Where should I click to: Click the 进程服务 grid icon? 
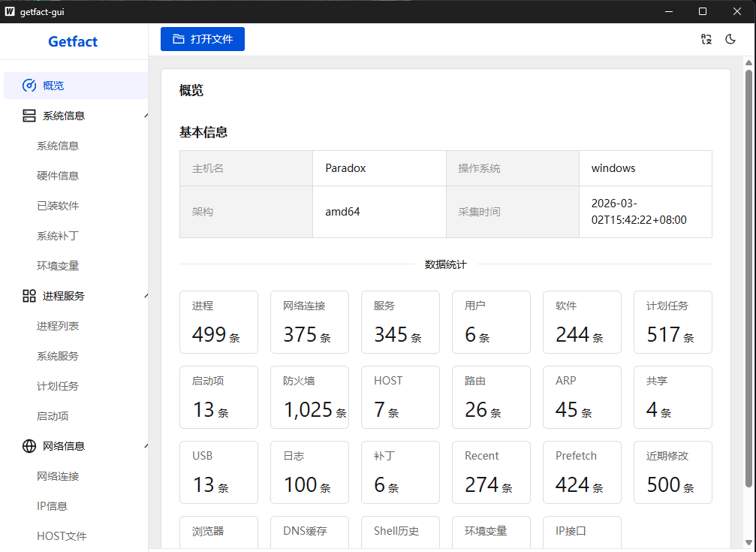tap(29, 296)
